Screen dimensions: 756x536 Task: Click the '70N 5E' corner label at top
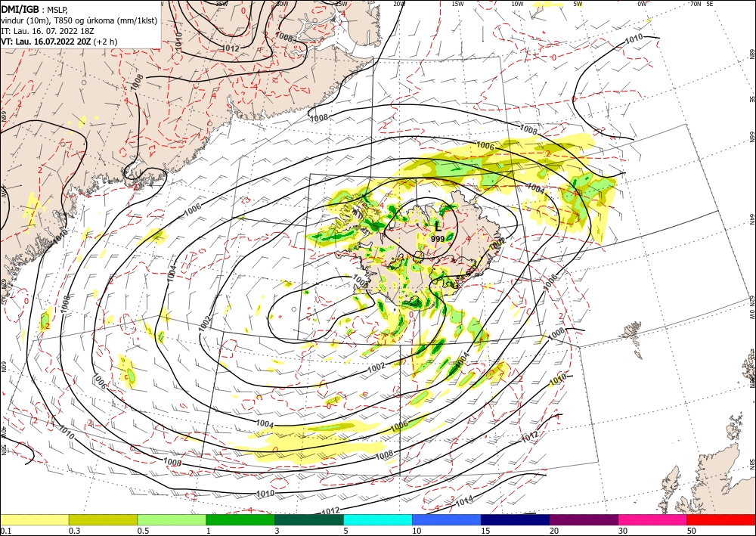tap(702, 3)
